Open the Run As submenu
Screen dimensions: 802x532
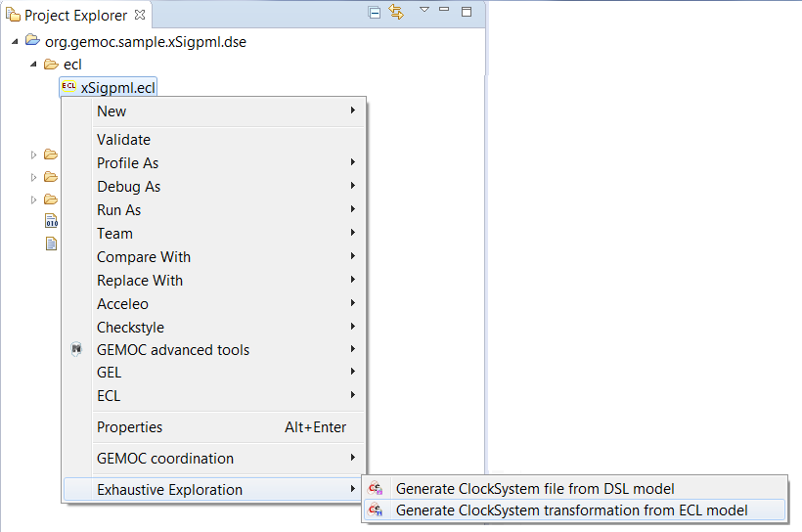[x=118, y=210]
